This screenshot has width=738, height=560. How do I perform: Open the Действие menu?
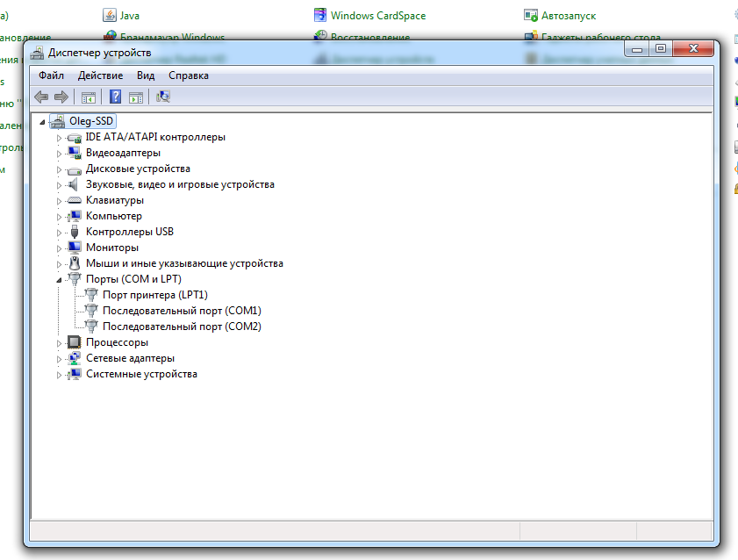[x=100, y=75]
